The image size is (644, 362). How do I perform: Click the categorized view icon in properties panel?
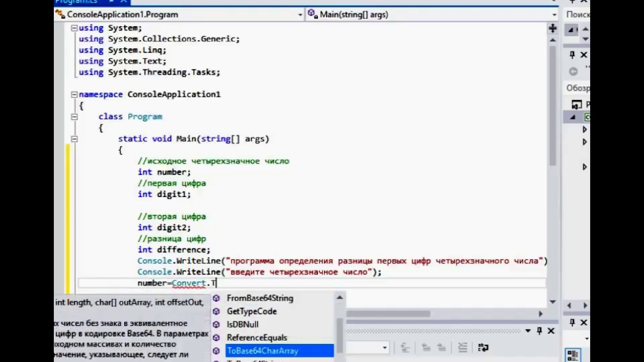coord(573,355)
